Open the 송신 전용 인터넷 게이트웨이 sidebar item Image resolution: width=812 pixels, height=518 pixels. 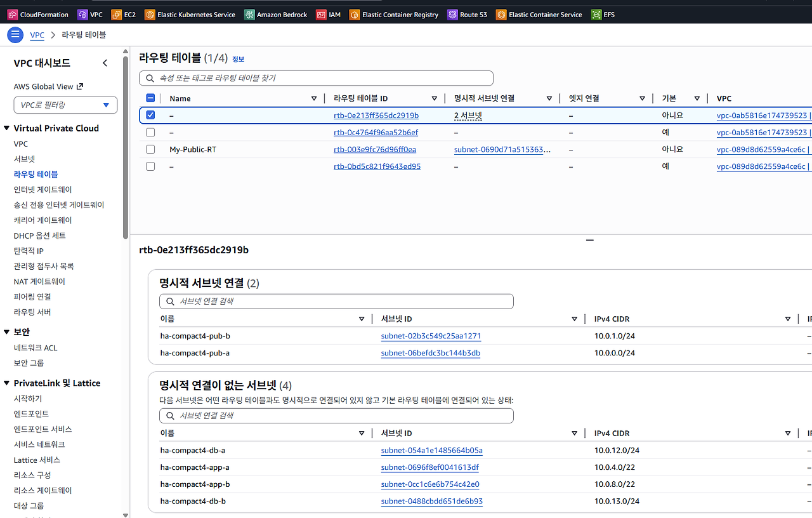[x=59, y=204]
